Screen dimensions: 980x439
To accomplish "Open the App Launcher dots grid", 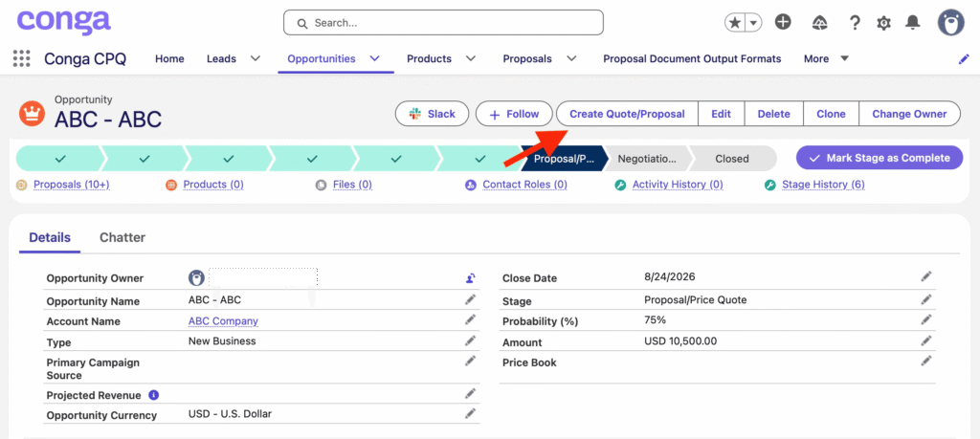I will [22, 58].
